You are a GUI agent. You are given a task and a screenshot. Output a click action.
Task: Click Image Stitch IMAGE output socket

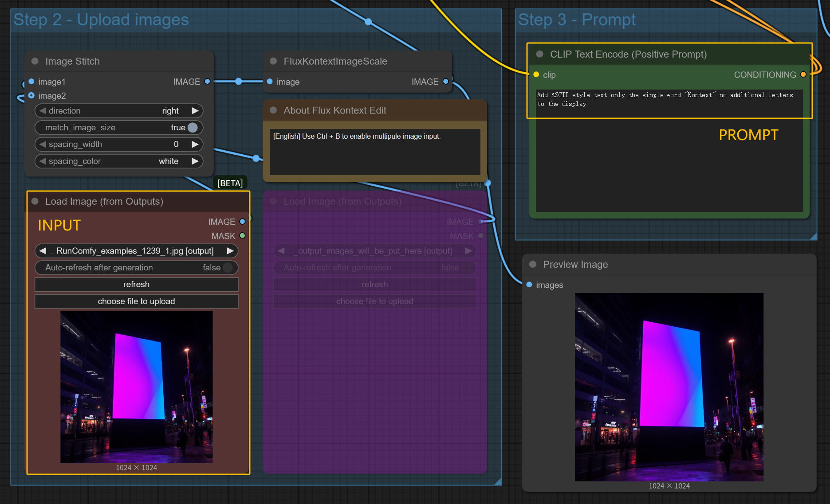(207, 82)
